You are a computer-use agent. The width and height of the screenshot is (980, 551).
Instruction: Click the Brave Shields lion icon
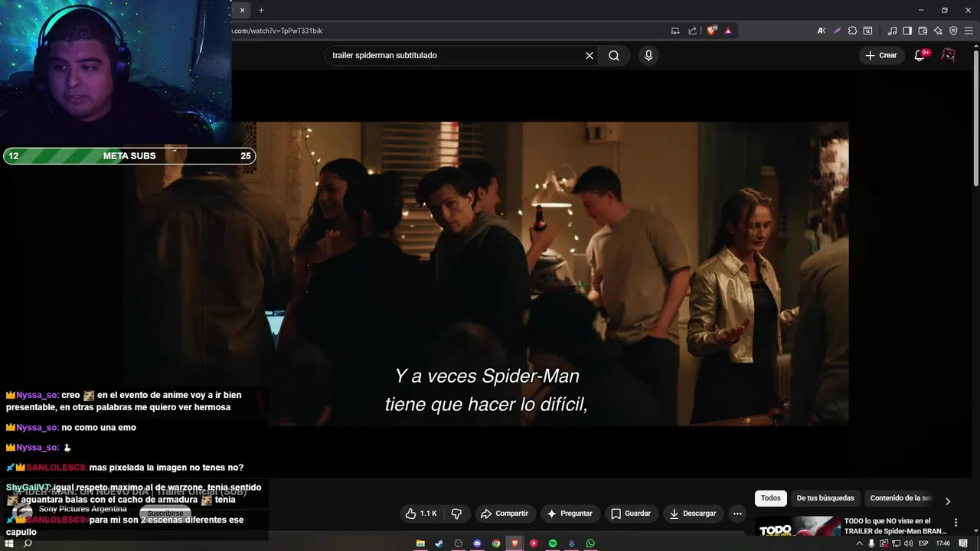coord(712,31)
